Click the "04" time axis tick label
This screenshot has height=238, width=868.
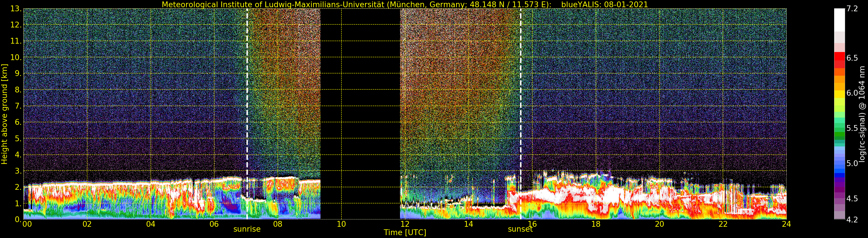click(x=151, y=224)
